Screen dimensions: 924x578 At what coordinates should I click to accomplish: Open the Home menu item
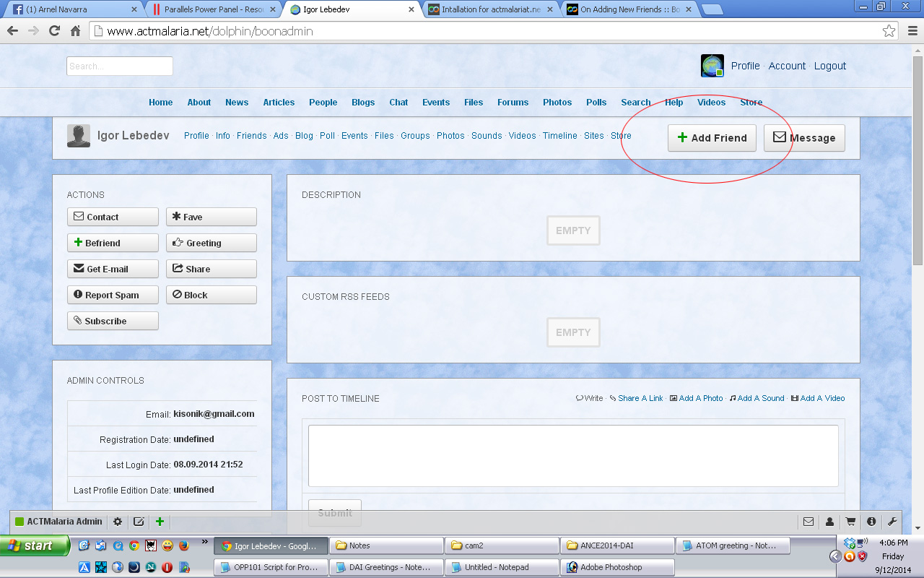[160, 103]
